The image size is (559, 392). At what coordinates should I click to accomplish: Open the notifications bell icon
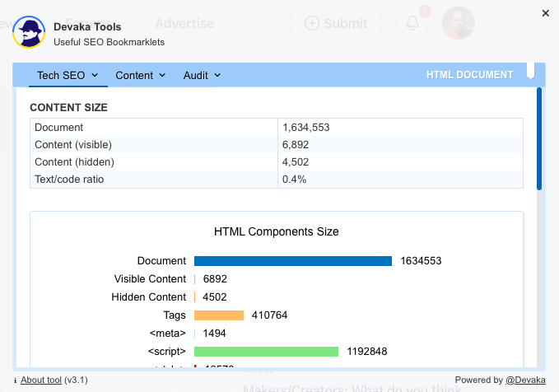pyautogui.click(x=412, y=23)
